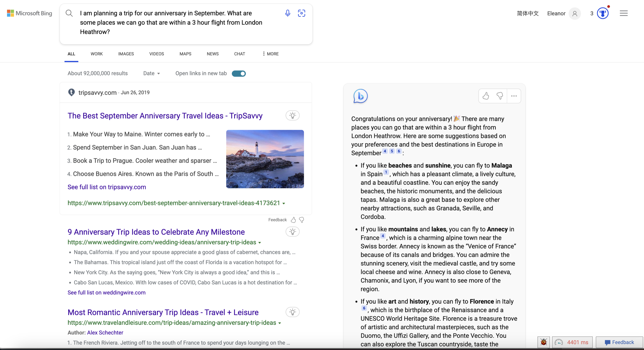Open 9 Anniversary Trip Ideas link

[156, 232]
